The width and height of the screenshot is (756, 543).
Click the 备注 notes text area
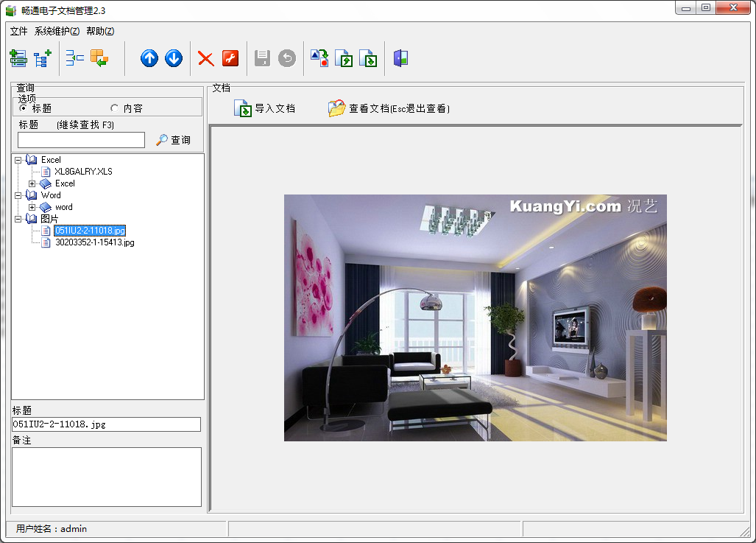click(107, 477)
